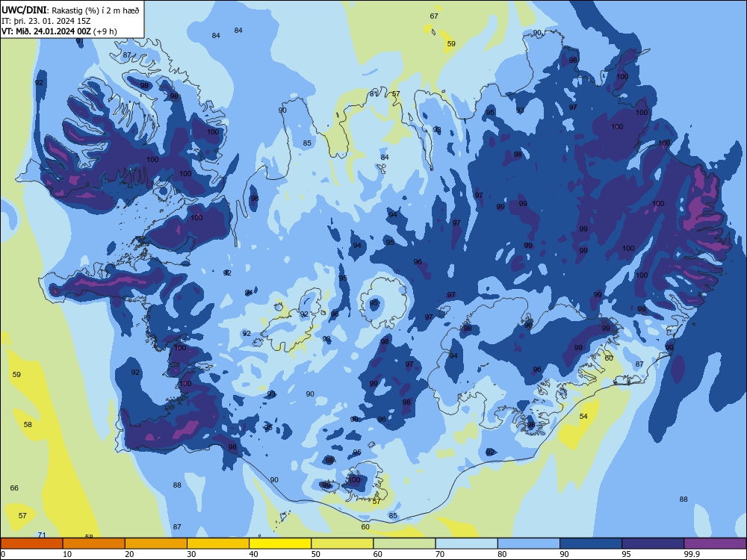Click the '80' color scale tick label

coord(502,554)
